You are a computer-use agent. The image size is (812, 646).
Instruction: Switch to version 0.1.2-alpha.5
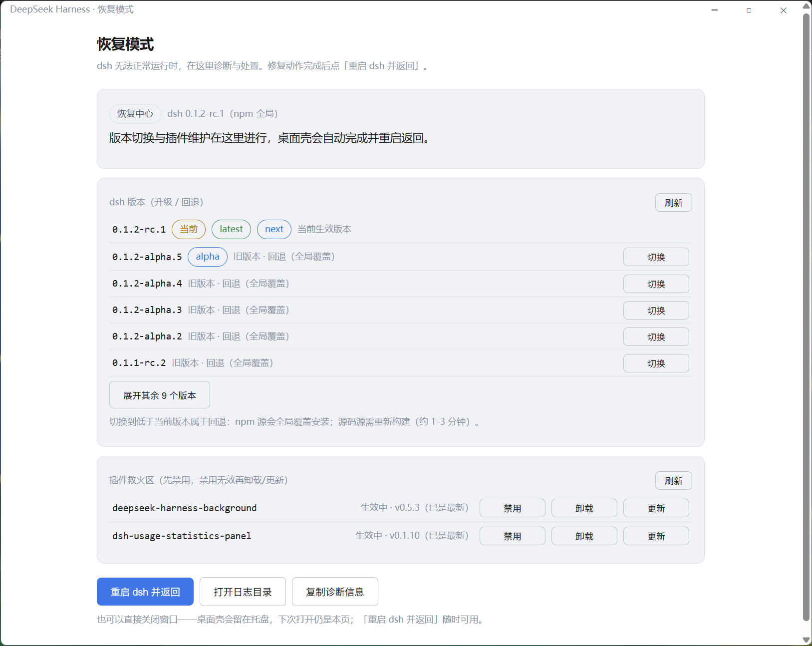click(656, 257)
